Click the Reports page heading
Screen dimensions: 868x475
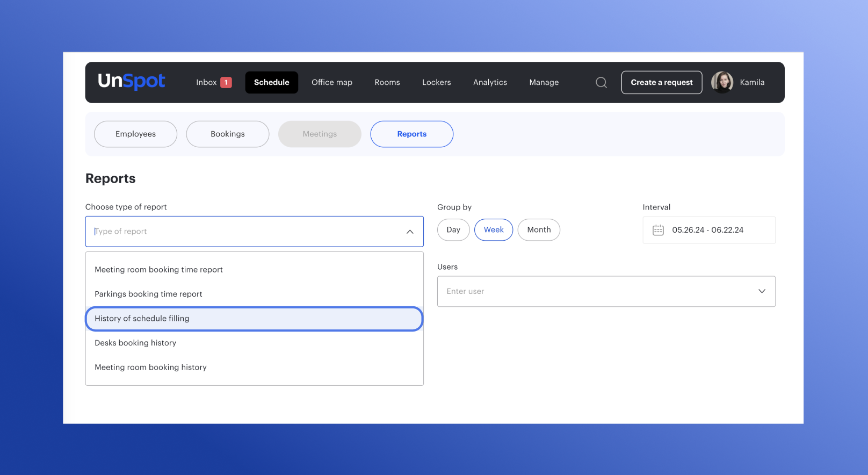[x=111, y=178]
